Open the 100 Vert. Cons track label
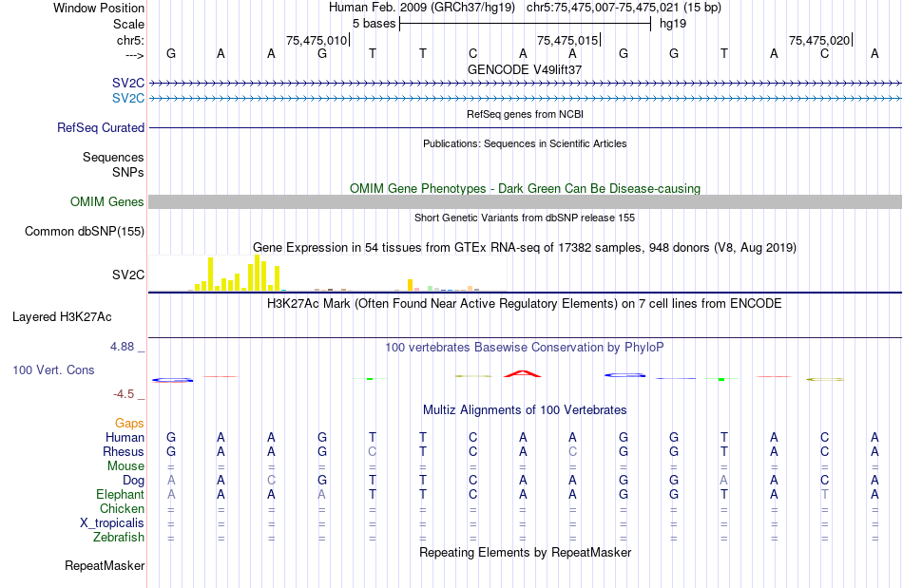The width and height of the screenshot is (903, 588). [x=53, y=370]
